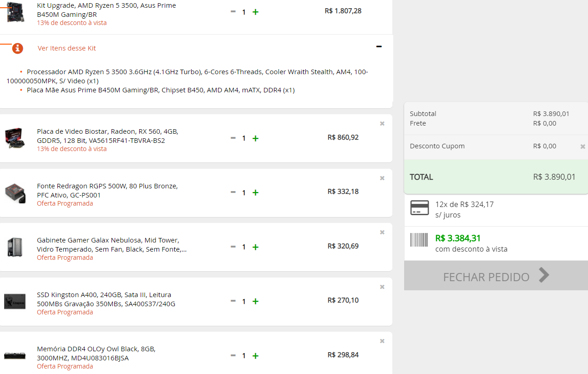Increase quantity of Gabinete Gamer Galax Nebulosa
The width and height of the screenshot is (588, 374).
pos(255,247)
